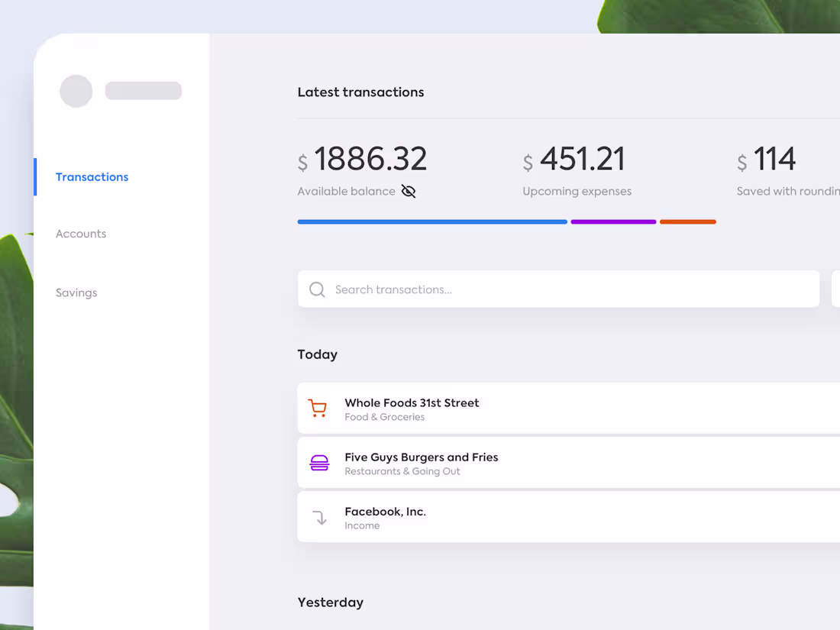Click the Facebook income arrow icon

point(319,517)
